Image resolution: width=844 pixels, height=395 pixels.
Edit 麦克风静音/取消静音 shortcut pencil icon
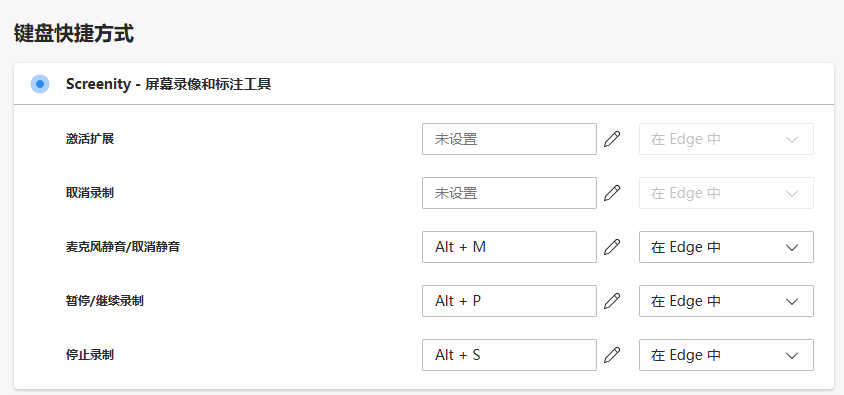[x=612, y=247]
